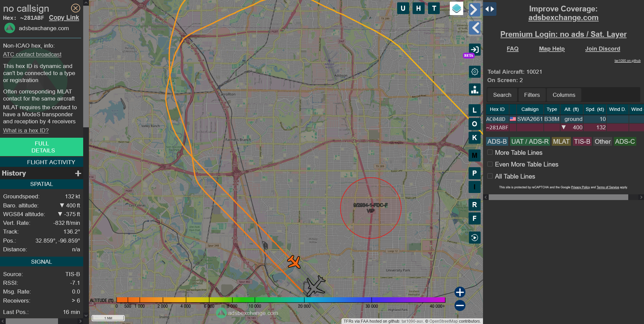Viewport: 644px width, 324px height.
Task: Tick the All Table Lines checkbox
Action: 490,176
